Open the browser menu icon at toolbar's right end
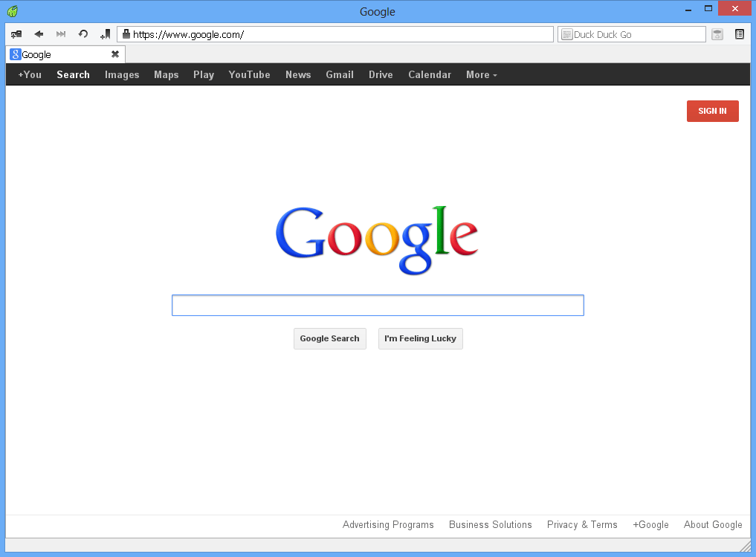 pos(740,34)
